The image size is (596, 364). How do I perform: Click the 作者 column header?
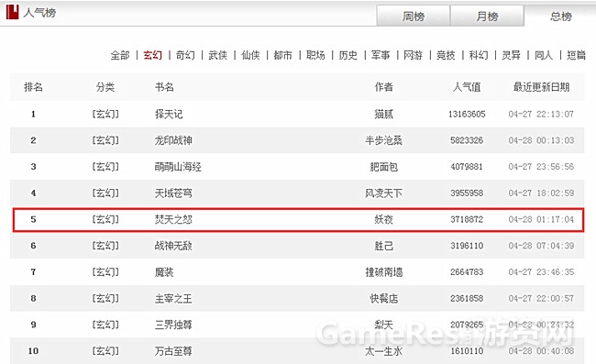coord(384,87)
